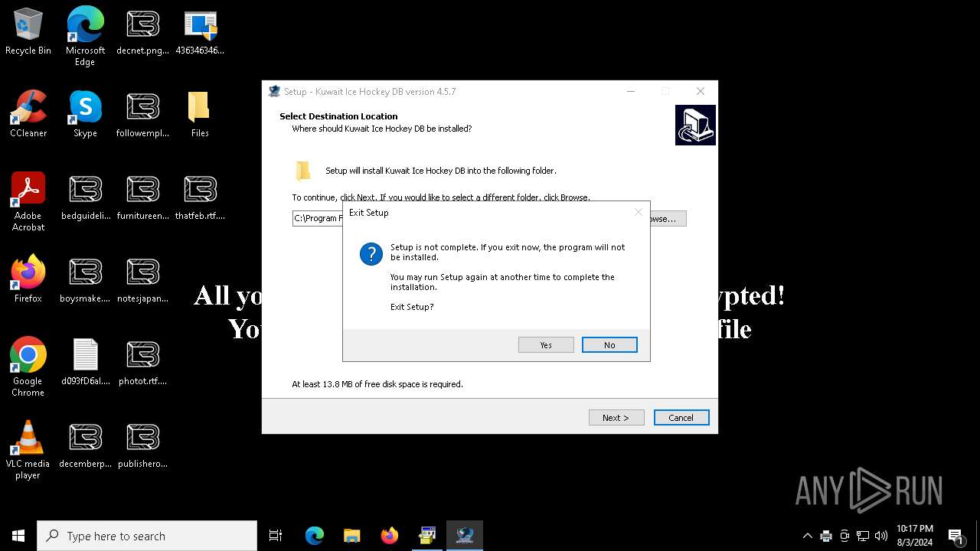
Task: Minimize the Setup window
Action: [631, 91]
